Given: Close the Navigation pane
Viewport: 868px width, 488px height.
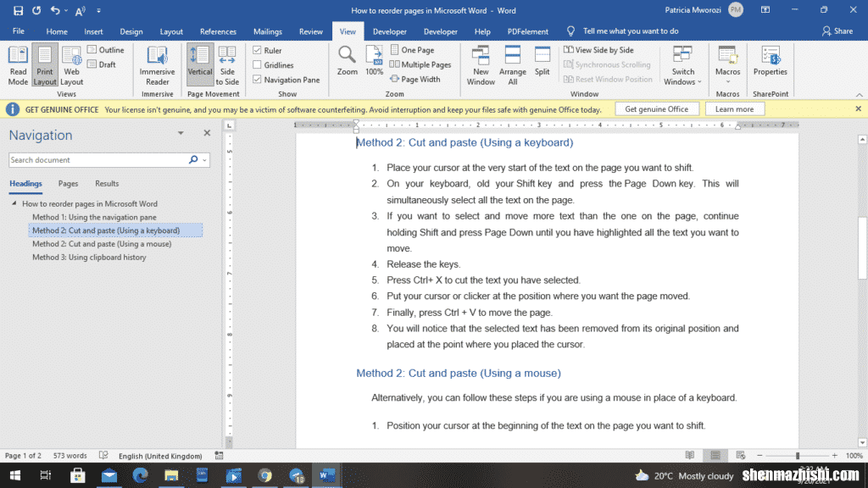Looking at the screenshot, I should (207, 133).
